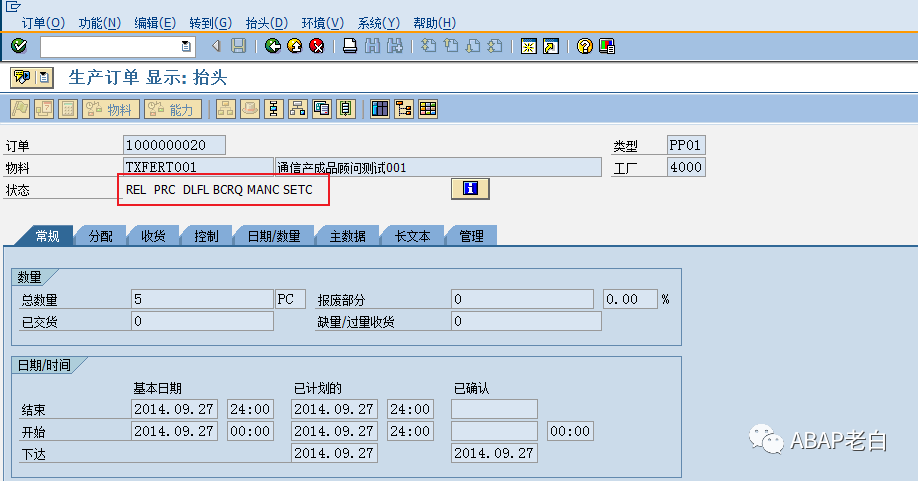Click the system menu icon at top-left corner
Viewport: 918px width, 481px height.
(13, 6)
